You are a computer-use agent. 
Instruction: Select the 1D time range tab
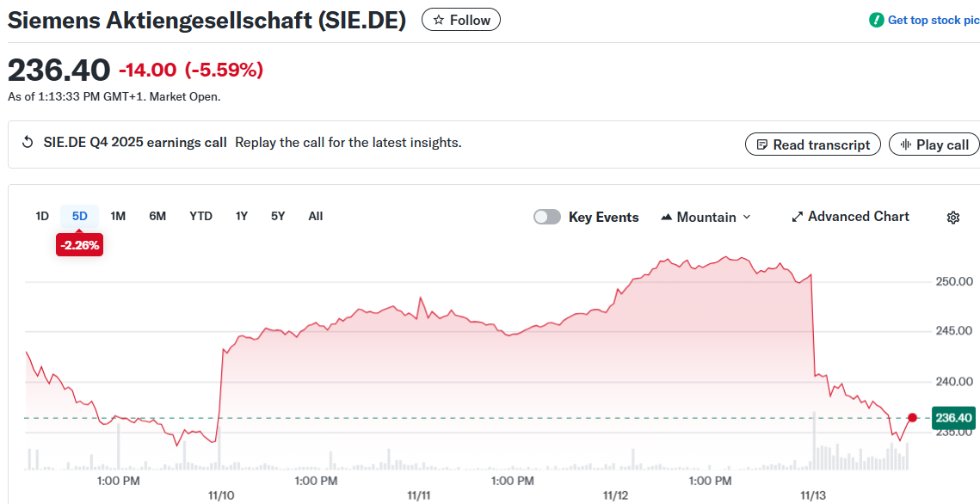[42, 216]
